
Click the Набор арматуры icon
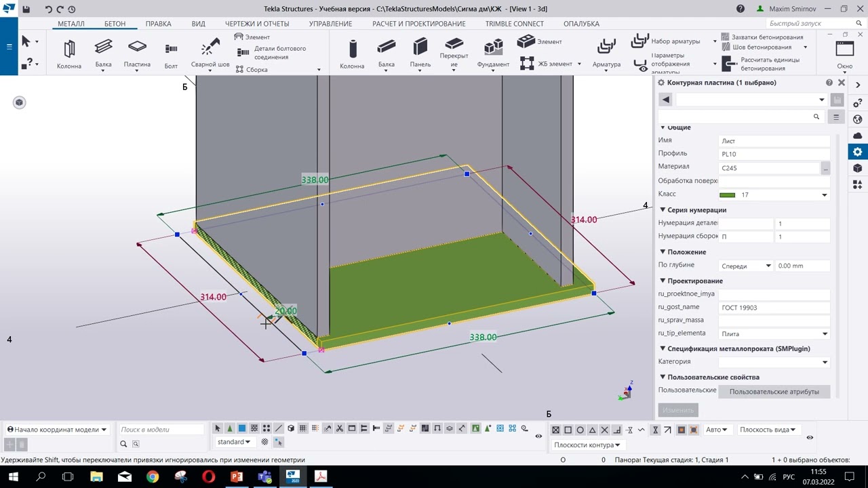click(x=639, y=41)
